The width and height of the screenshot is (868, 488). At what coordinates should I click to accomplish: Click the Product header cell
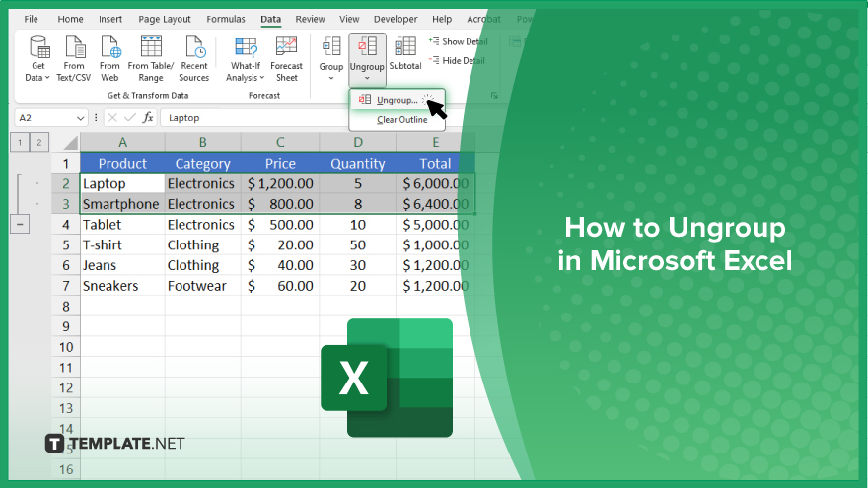[122, 164]
